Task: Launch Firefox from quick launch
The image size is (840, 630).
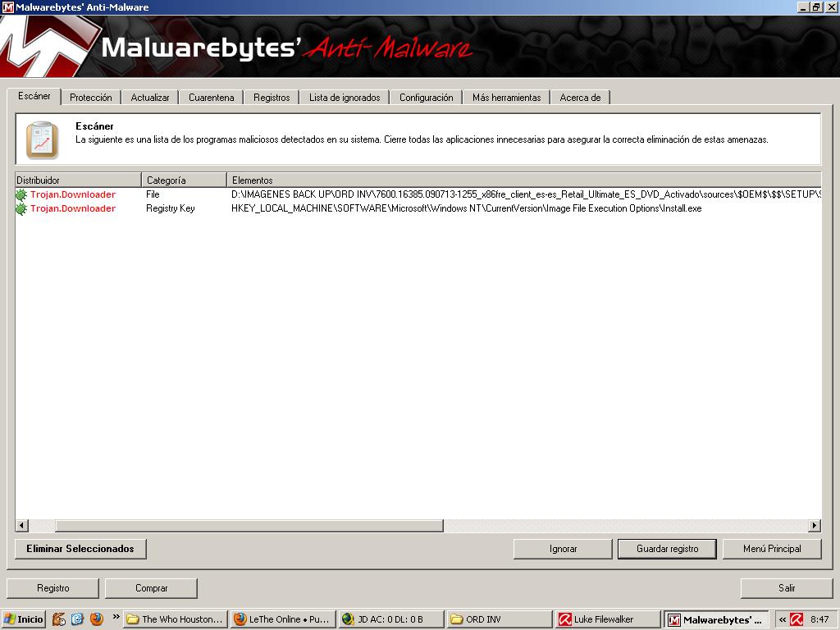Action: [97, 619]
